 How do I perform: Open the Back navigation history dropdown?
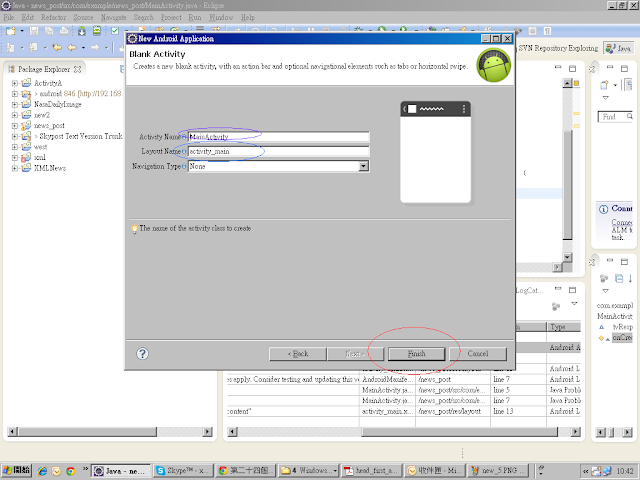[83, 48]
